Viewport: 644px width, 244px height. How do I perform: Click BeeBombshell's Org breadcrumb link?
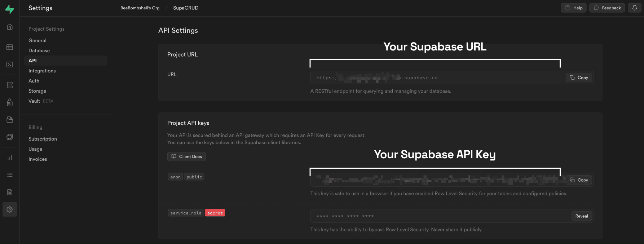click(x=140, y=8)
